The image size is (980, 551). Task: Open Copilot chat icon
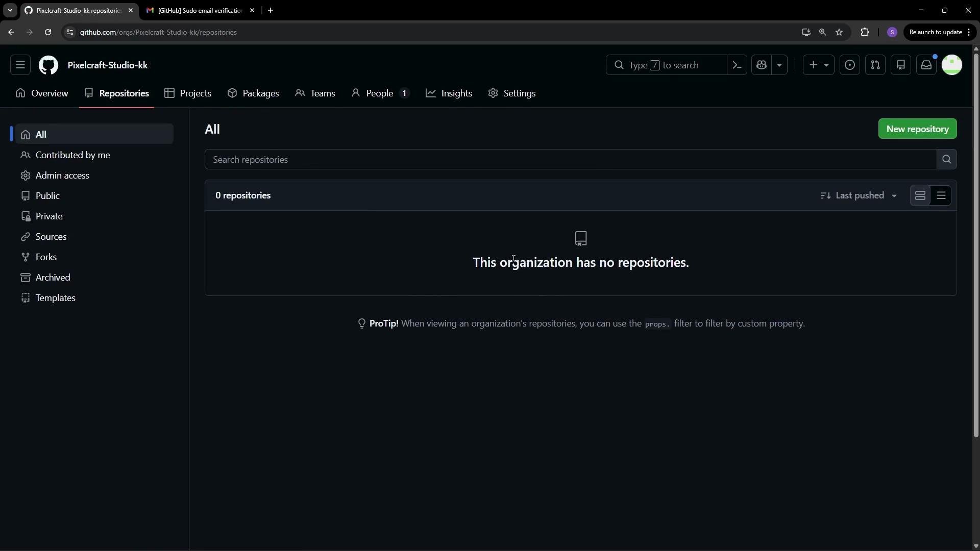pos(762,65)
